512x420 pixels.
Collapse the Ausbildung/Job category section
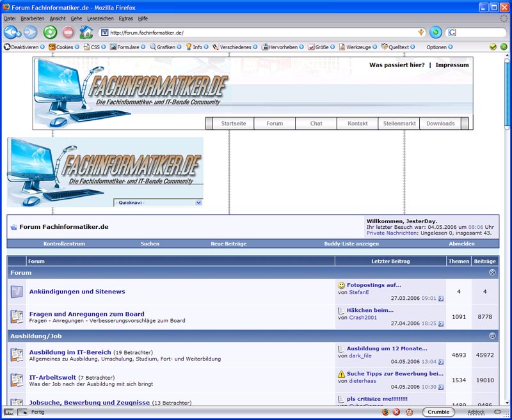pyautogui.click(x=492, y=336)
